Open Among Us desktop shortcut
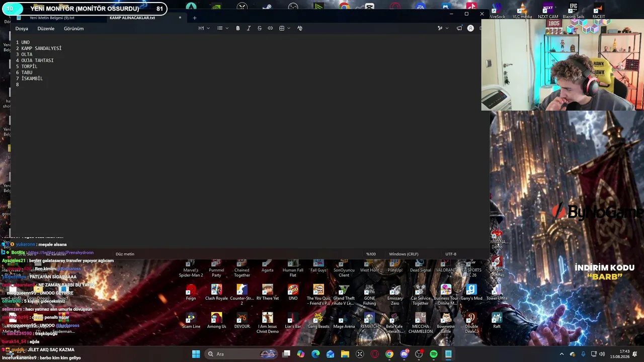644x362 pixels. coord(216,320)
